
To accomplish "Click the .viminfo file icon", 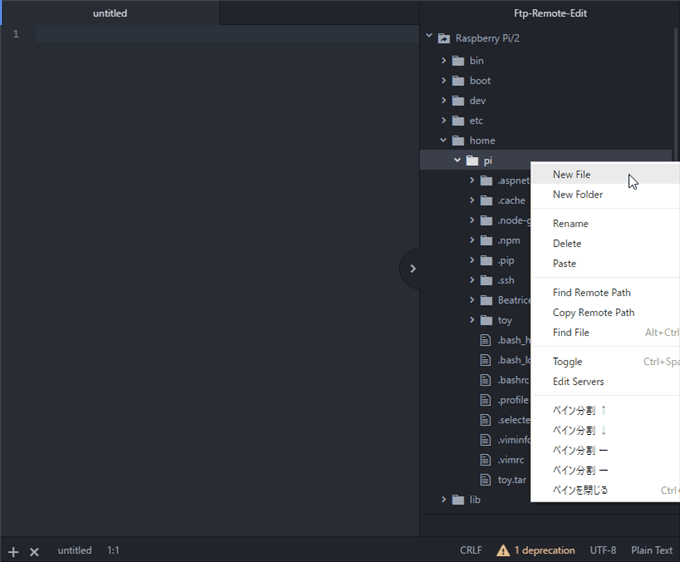I will point(485,440).
